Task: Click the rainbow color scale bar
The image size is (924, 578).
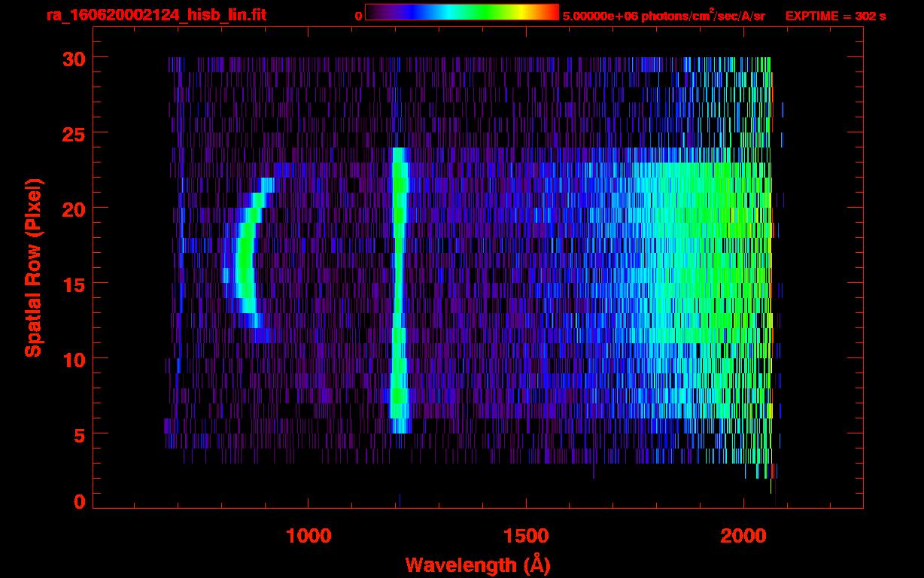Action: coord(461,13)
